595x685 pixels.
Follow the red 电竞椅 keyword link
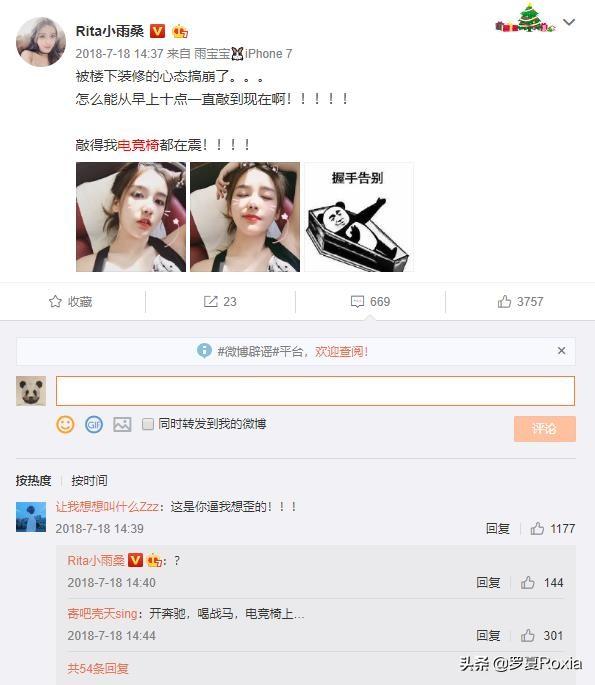pos(138,145)
